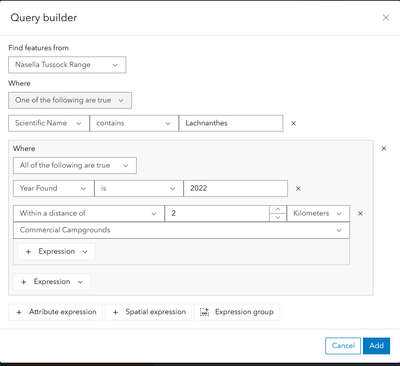Image resolution: width=400 pixels, height=366 pixels.
Task: Click Expression button above the inner group's bottom edge
Action: click(56, 252)
